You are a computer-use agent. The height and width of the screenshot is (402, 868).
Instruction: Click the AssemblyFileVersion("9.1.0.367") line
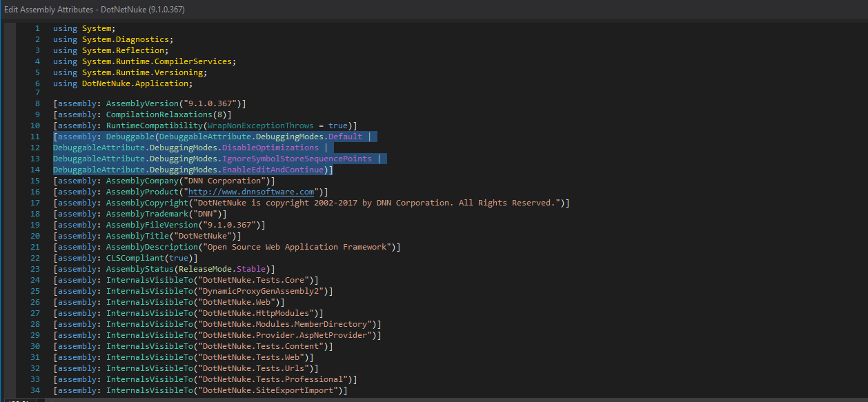pos(159,225)
